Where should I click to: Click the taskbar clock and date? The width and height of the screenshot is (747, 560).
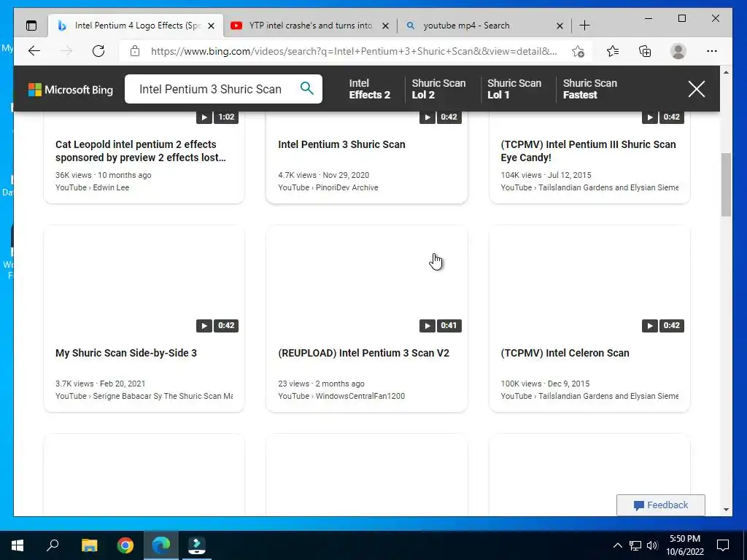684,545
